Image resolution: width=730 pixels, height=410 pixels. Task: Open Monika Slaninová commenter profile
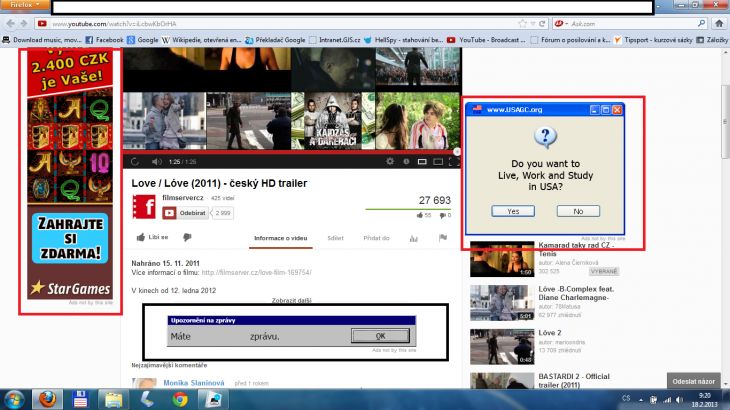194,383
